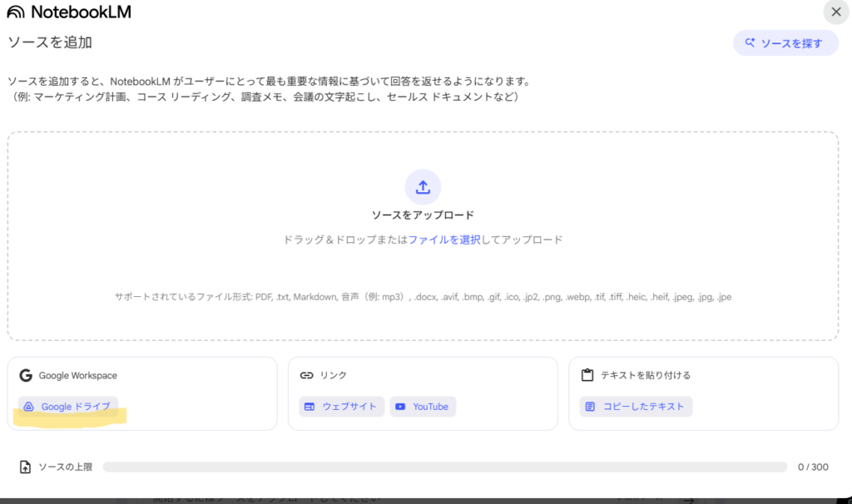This screenshot has width=852, height=504.
Task: Click the NotebookLM logo icon
Action: click(16, 12)
